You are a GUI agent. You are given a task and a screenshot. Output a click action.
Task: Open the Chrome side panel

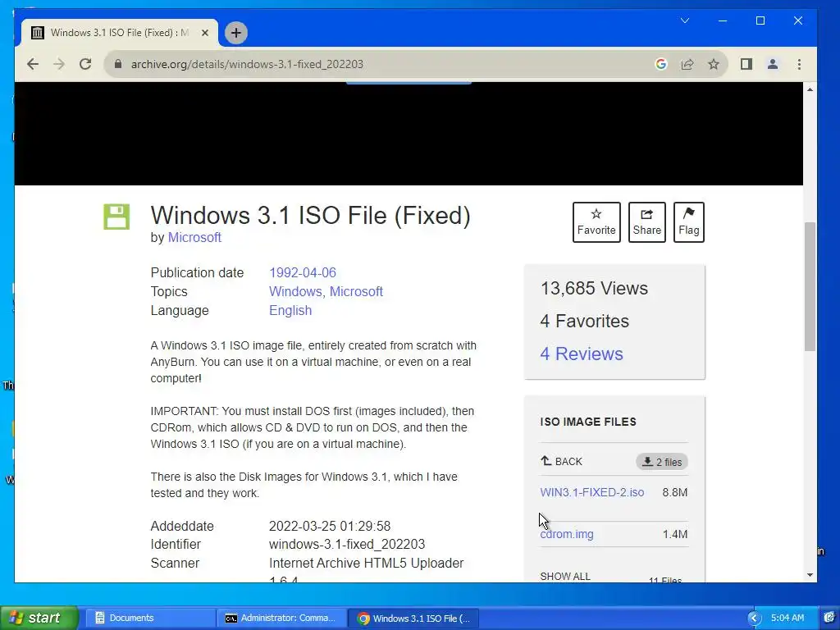(x=746, y=64)
